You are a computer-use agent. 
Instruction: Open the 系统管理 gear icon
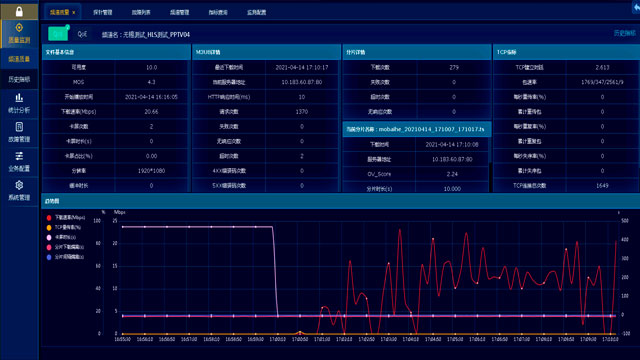19,185
